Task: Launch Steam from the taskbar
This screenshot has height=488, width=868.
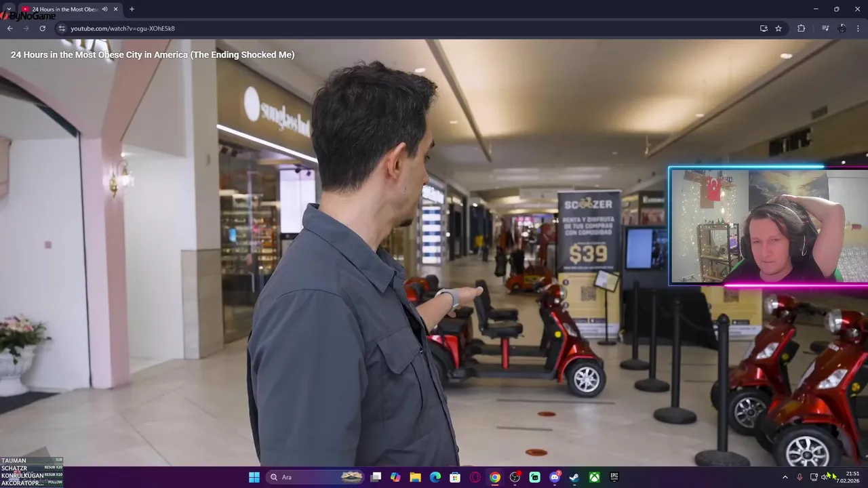Action: 574,477
